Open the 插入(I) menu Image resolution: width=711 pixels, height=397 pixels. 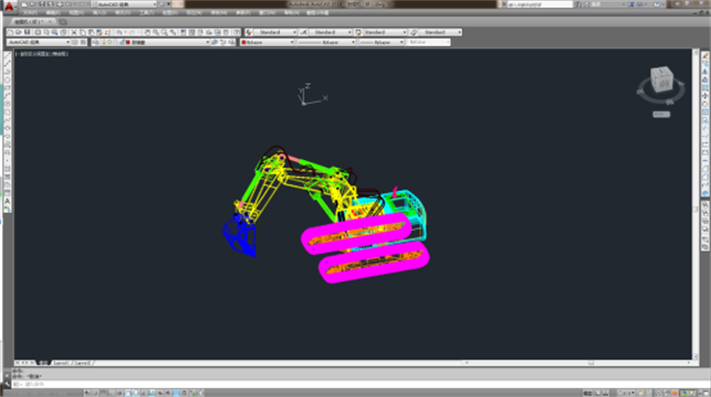click(x=100, y=13)
